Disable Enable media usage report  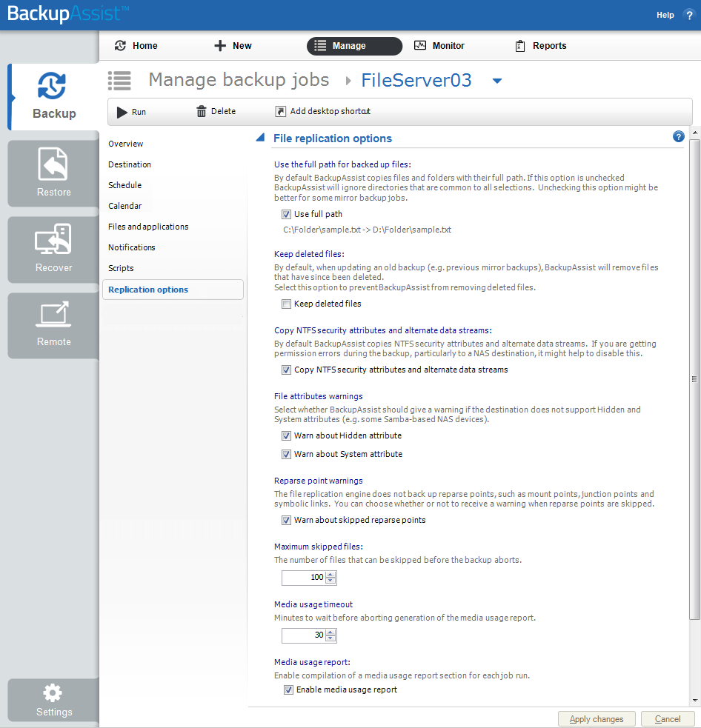pyautogui.click(x=288, y=690)
